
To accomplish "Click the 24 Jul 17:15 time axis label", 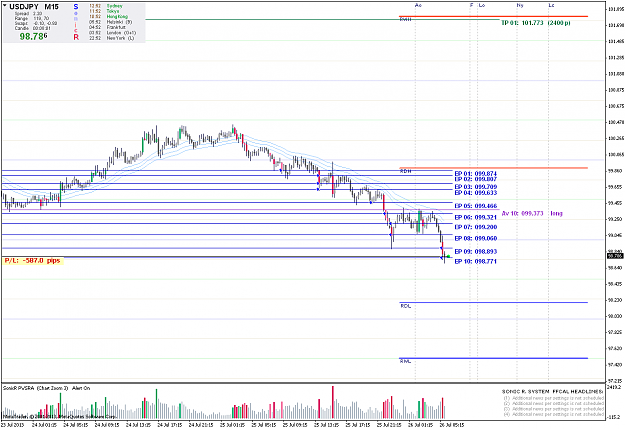I will pos(170,425).
